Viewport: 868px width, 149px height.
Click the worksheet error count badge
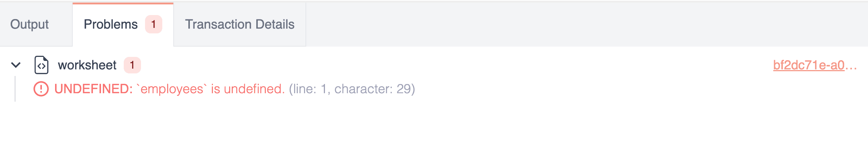(x=132, y=65)
